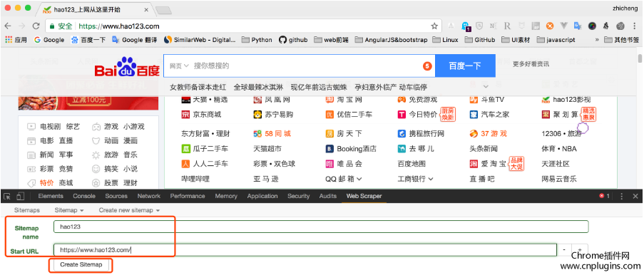Click the red error count indicator
Screen dimensions: 644x275
pos(605,196)
